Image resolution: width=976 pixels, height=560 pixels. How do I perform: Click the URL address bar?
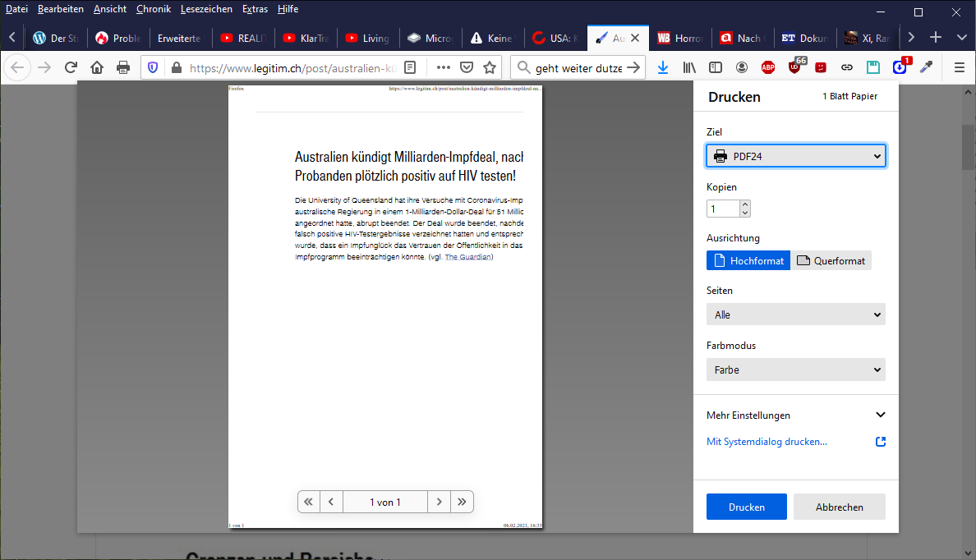tap(292, 68)
